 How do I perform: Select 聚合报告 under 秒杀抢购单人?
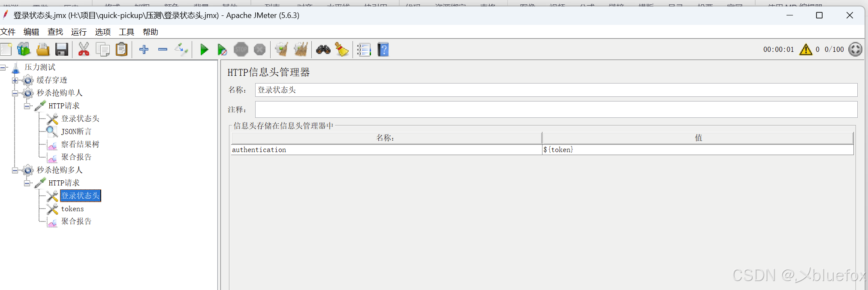coord(76,157)
